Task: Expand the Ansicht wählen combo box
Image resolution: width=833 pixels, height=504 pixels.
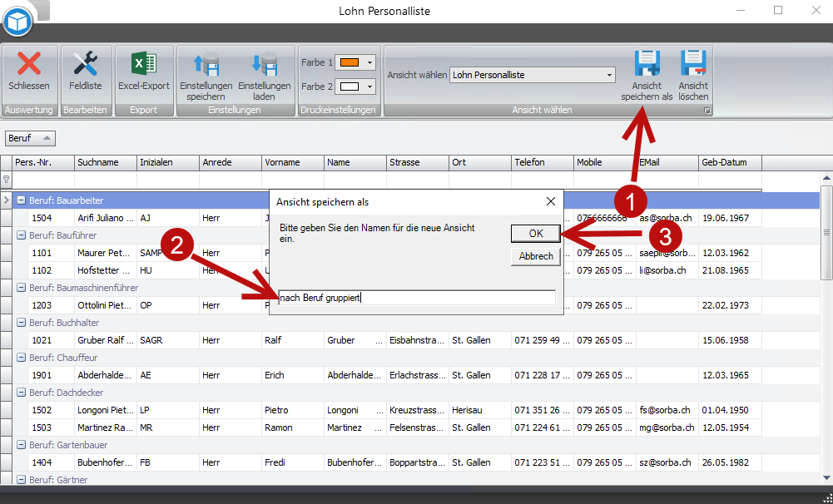Action: click(x=609, y=75)
